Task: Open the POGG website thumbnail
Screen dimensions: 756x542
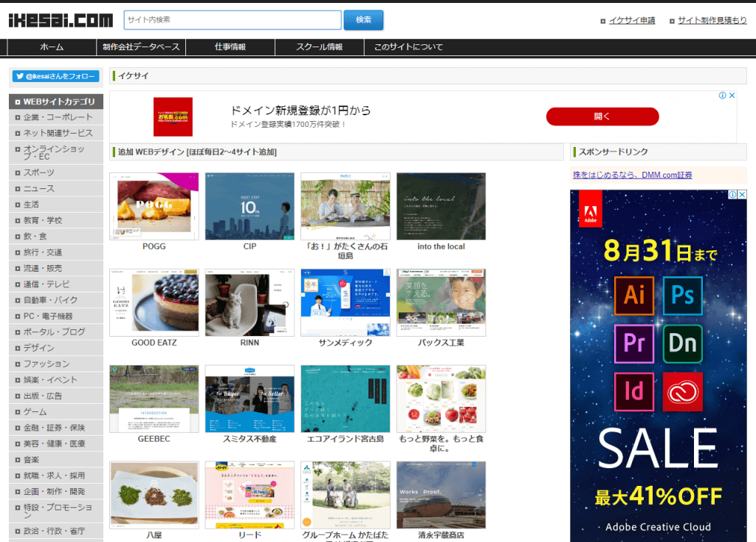Action: (154, 205)
